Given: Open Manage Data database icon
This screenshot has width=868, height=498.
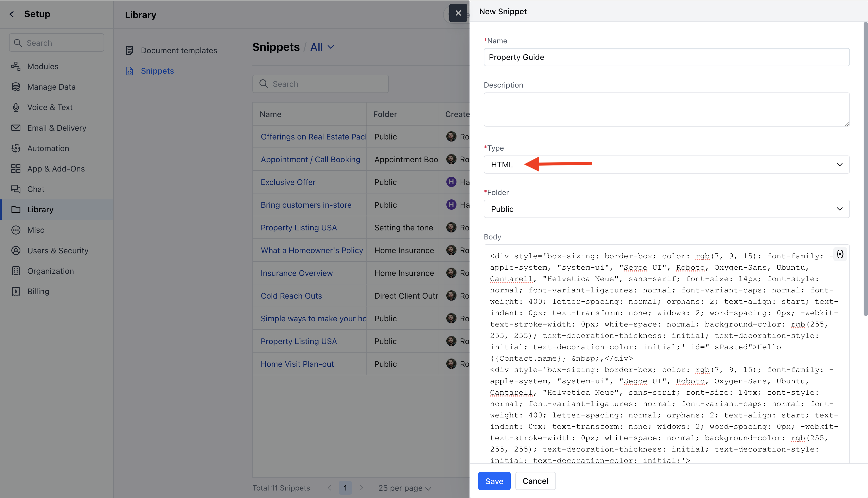Looking at the screenshot, I should (16, 87).
